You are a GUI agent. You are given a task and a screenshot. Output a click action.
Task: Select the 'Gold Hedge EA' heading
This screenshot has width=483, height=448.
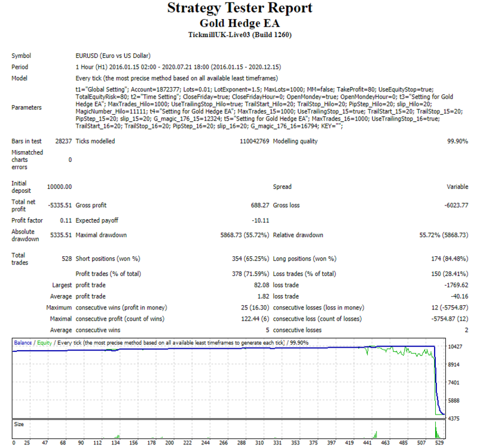pos(240,23)
